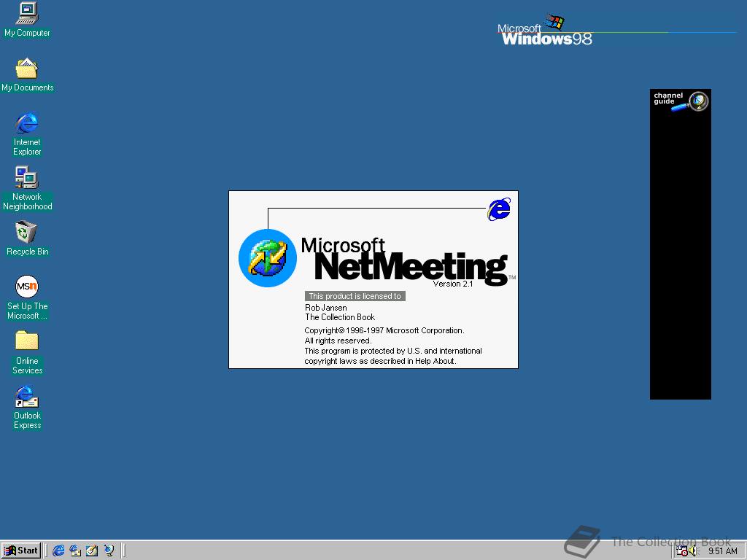Click the 'All rights reserved.' line
Screen dimensions: 747x560
click(x=338, y=341)
